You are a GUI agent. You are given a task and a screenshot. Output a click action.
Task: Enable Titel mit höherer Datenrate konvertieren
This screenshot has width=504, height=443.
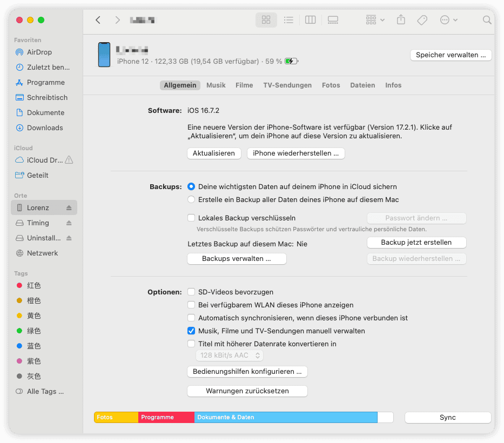(x=191, y=344)
